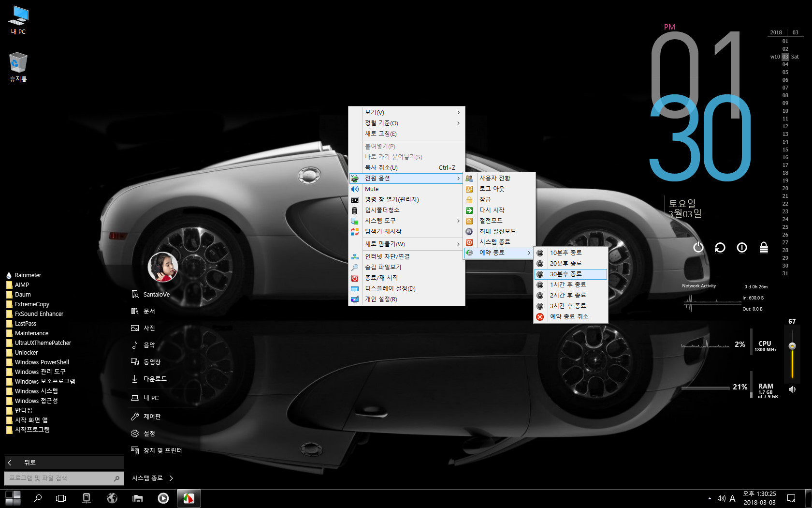Image resolution: width=812 pixels, height=508 pixels.
Task: Open the 제어판 control panel link
Action: coord(146,417)
